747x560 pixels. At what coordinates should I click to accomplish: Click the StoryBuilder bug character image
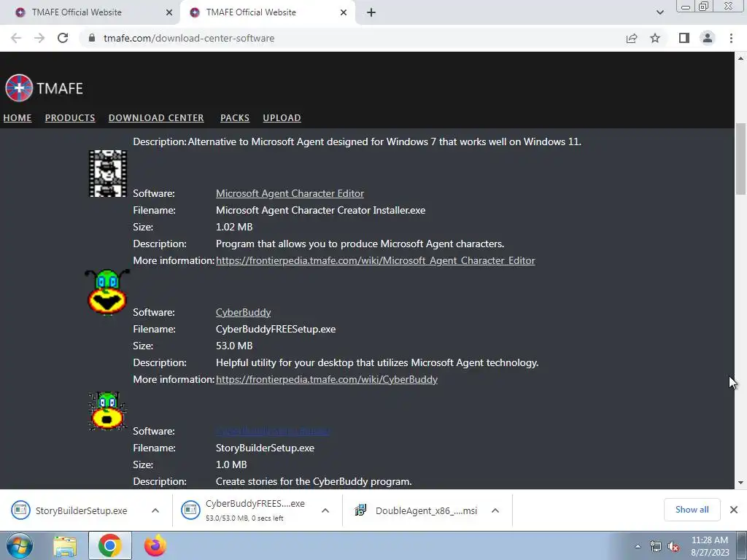click(x=108, y=411)
